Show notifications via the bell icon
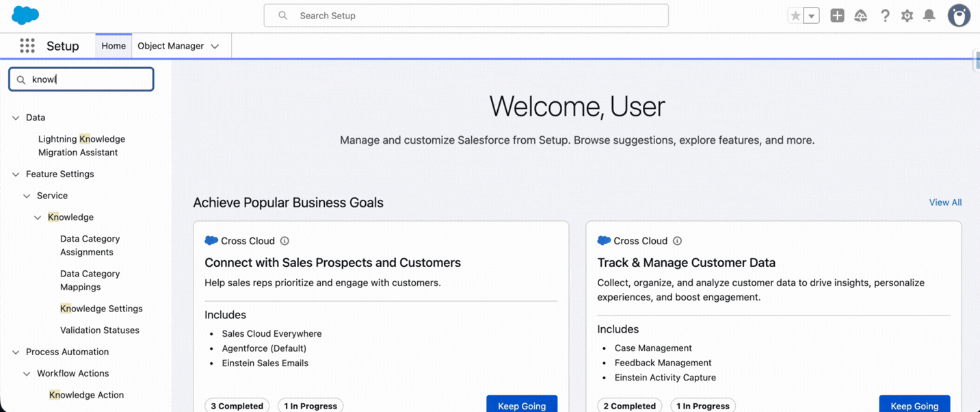Viewport: 980px width, 412px height. click(x=929, y=16)
